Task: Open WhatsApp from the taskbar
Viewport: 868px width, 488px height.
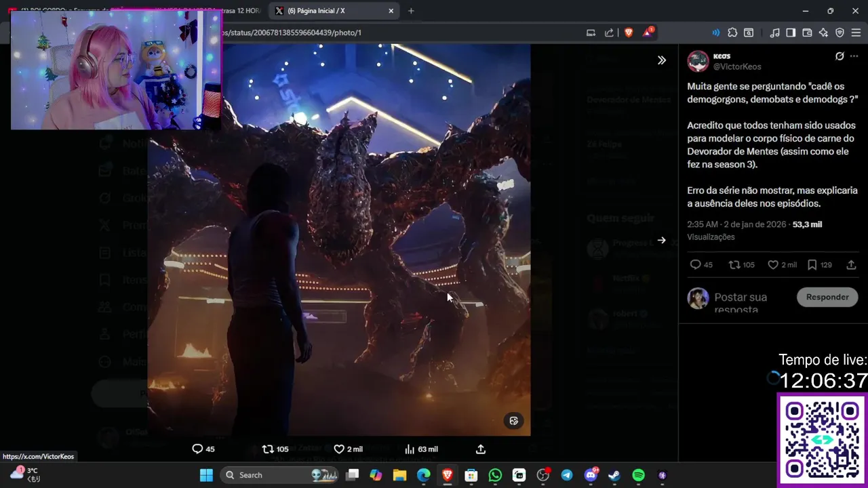Action: tap(495, 475)
